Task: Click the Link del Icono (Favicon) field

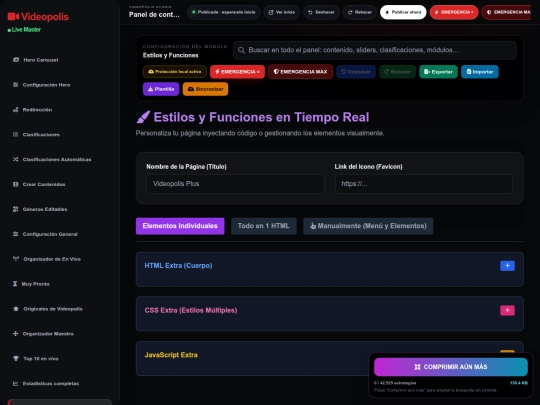Action: point(424,184)
